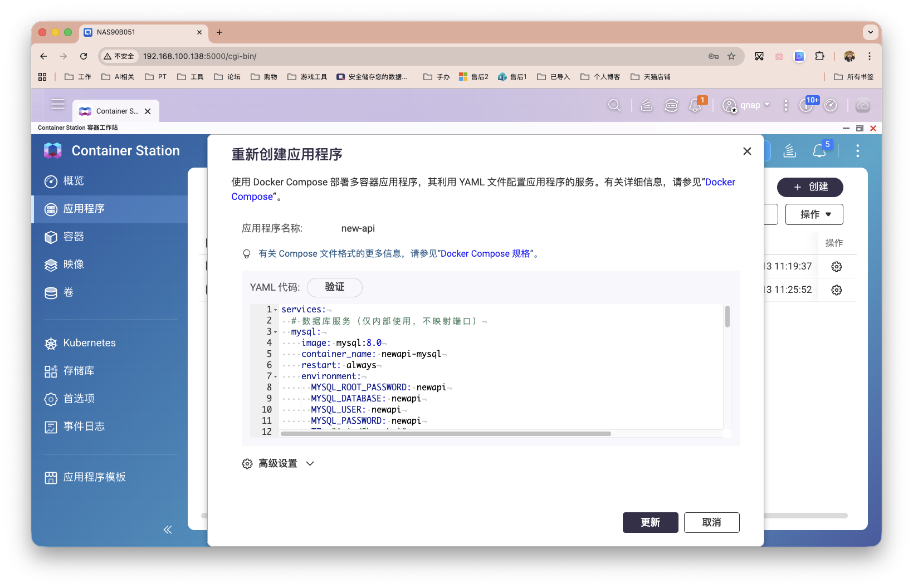Image resolution: width=913 pixels, height=588 pixels.
Task: Go to the Kubernetes section
Action: pos(89,342)
